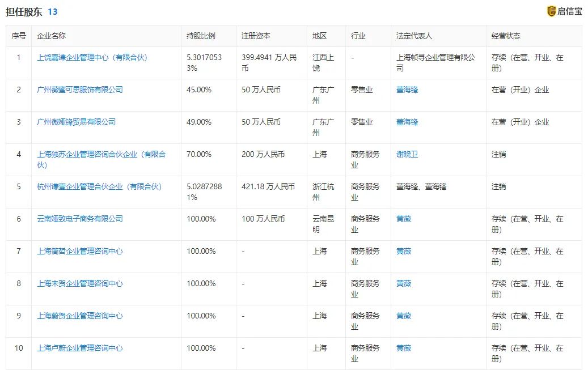This screenshot has height=370, width=588.
Task: Click 黄薇 link in the last row
Action: 404,347
